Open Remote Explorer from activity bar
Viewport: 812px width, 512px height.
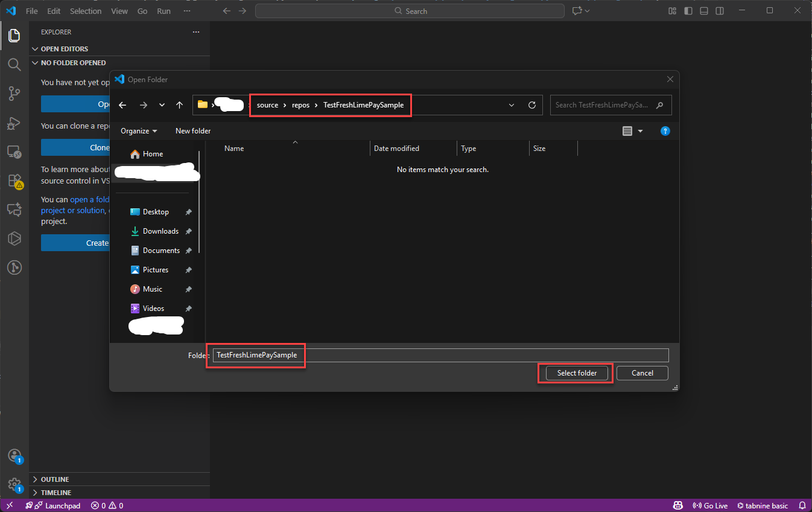point(14,152)
